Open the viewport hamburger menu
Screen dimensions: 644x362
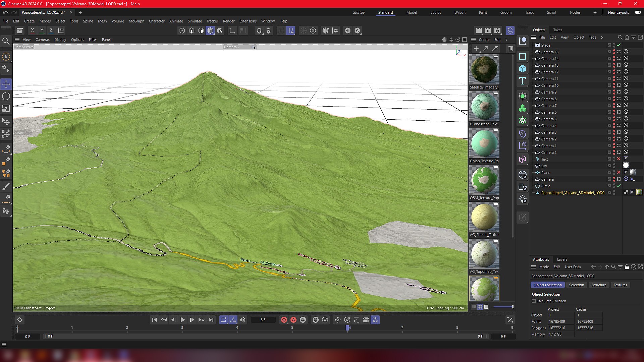point(17,40)
